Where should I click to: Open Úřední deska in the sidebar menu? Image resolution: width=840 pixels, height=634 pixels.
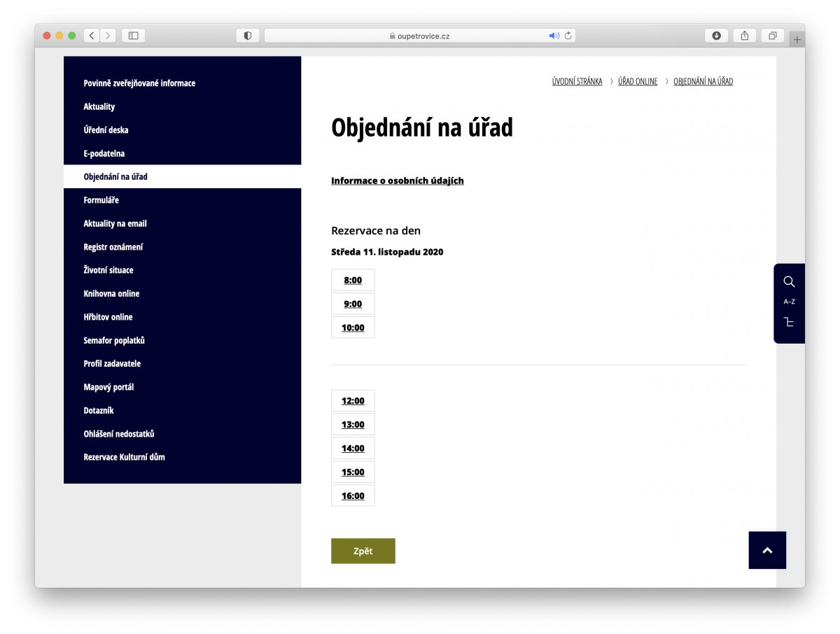106,130
